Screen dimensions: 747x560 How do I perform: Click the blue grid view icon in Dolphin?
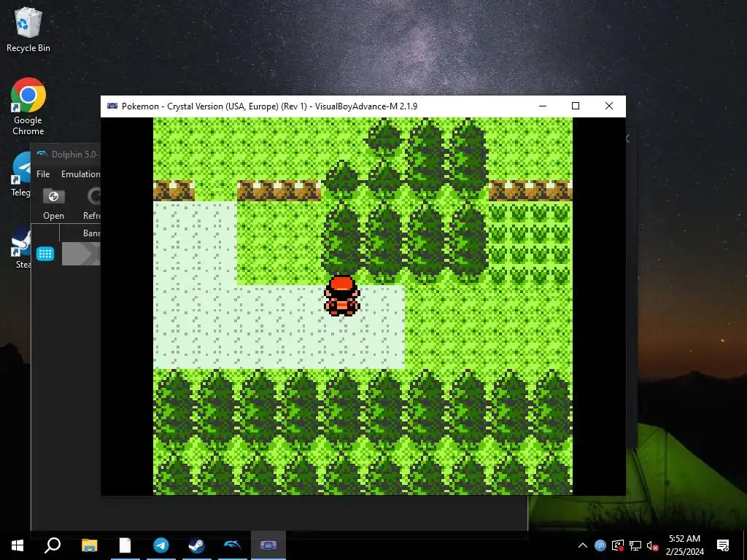tap(45, 253)
